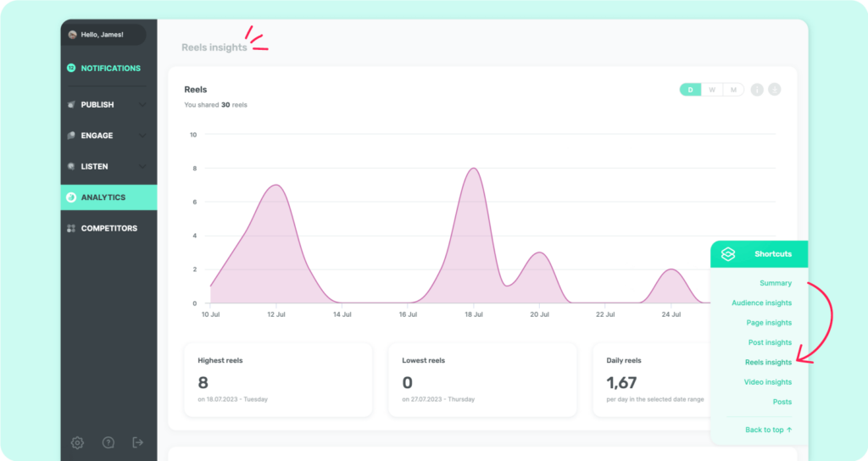This screenshot has height=461, width=868.
Task: Expand the Publish menu chevron
Action: click(142, 104)
